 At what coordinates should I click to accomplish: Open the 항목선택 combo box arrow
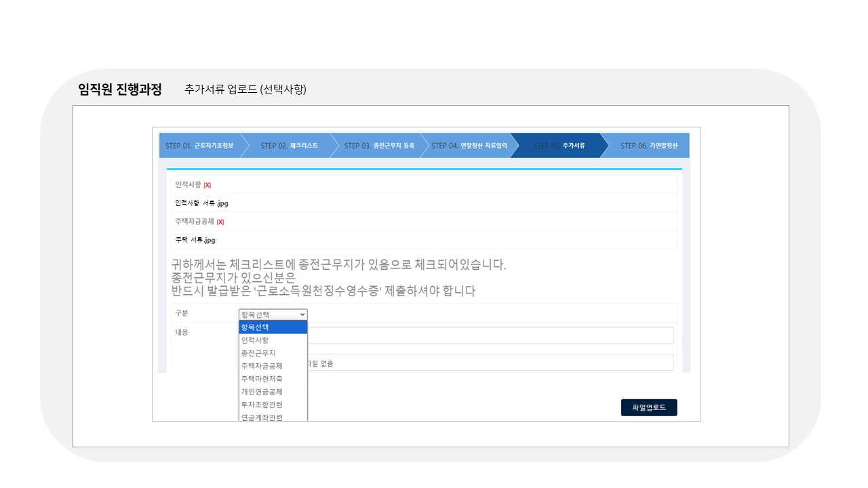(301, 314)
